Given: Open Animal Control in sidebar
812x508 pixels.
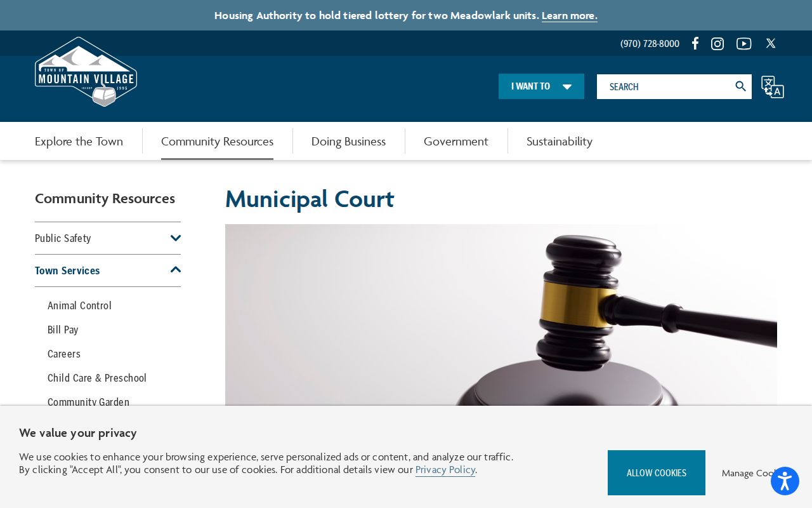Looking at the screenshot, I should pyautogui.click(x=79, y=305).
